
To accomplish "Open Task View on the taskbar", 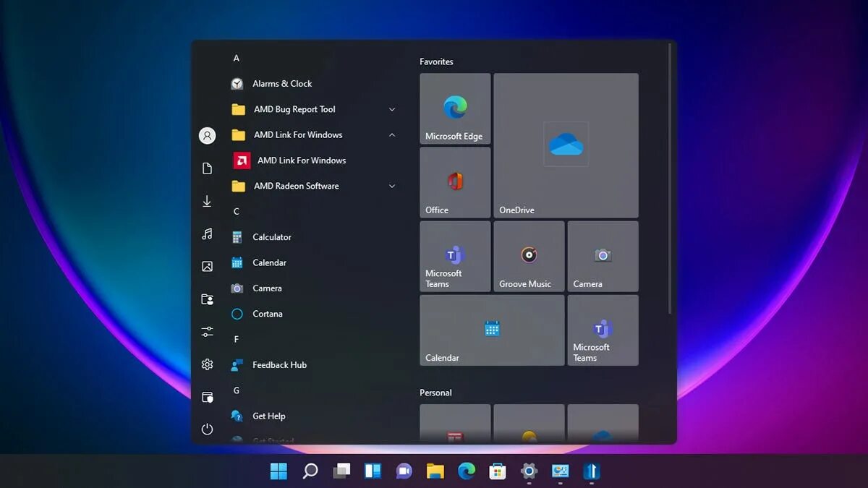I will (x=341, y=471).
